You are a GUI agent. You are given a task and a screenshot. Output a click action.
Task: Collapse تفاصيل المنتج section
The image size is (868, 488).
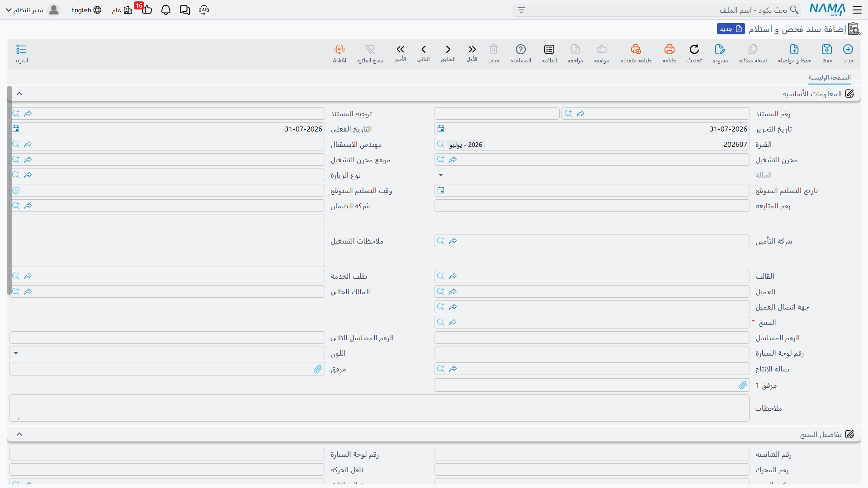19,434
